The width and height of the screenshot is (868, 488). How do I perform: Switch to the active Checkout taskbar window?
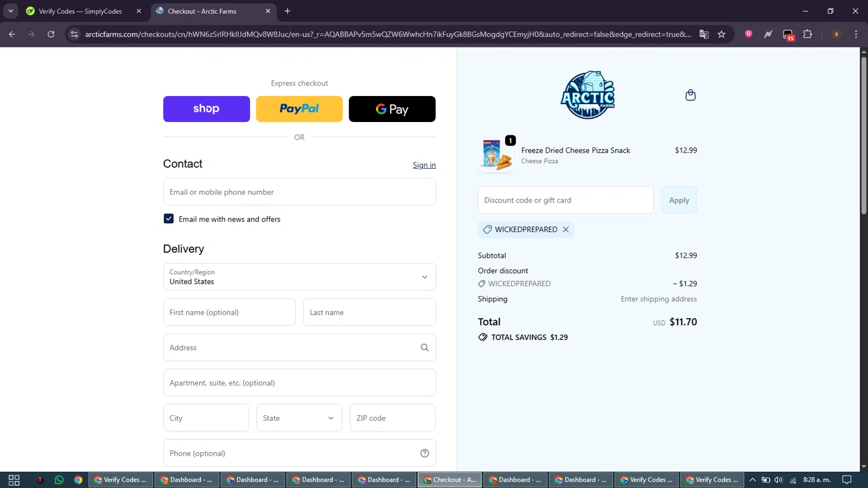450,480
